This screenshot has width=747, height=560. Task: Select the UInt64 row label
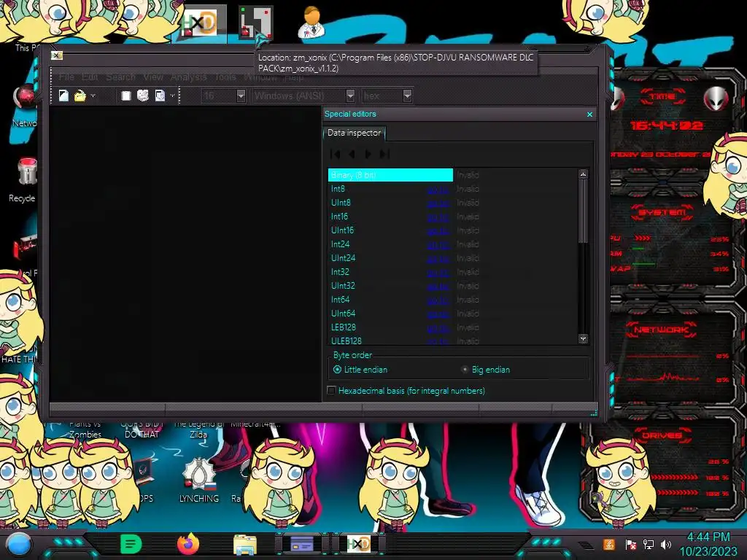(343, 314)
